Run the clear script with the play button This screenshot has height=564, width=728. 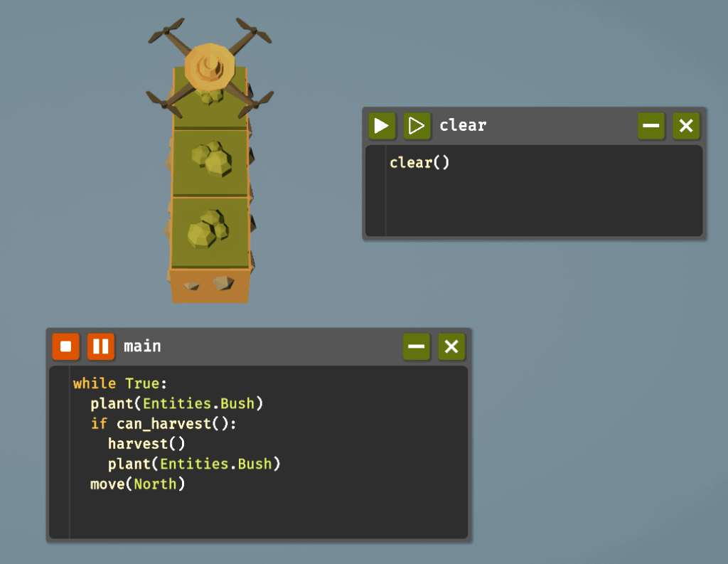pos(382,127)
